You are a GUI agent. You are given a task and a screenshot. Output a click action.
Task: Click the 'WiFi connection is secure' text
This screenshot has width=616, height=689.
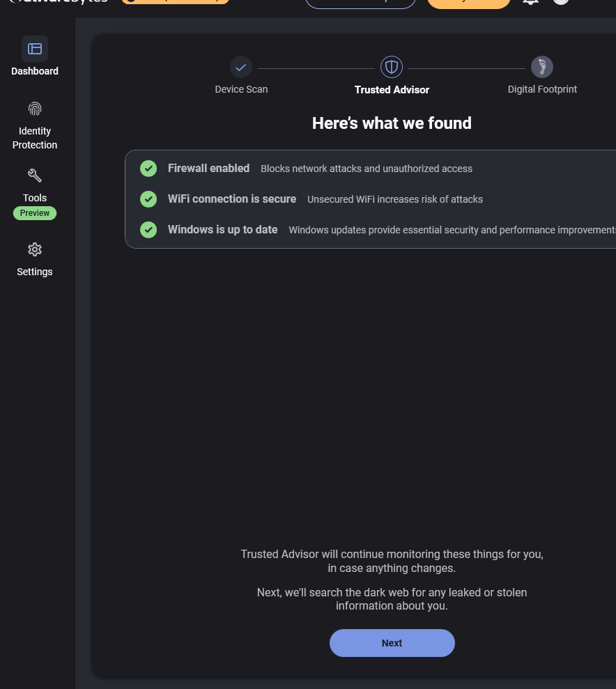(232, 199)
